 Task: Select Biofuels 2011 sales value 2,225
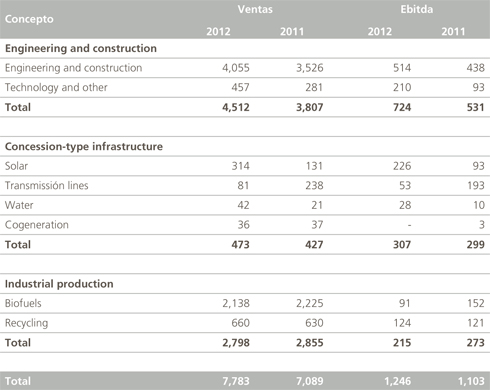(x=310, y=303)
